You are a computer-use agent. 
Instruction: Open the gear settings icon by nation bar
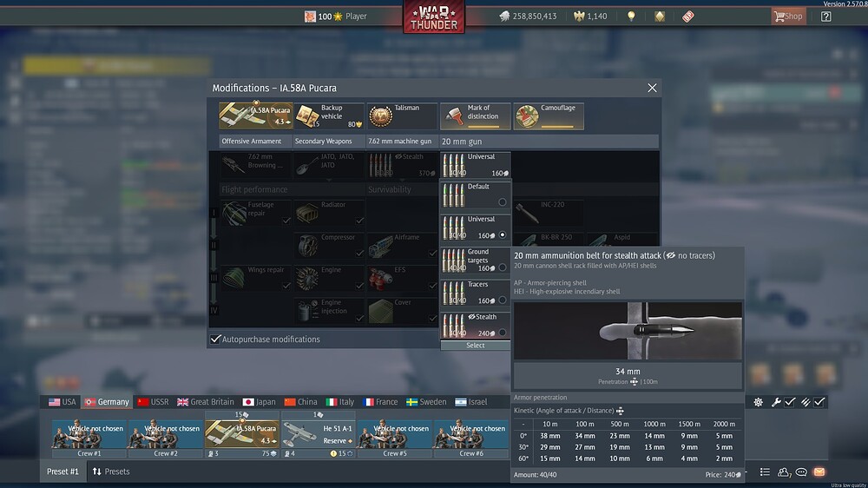click(x=759, y=402)
